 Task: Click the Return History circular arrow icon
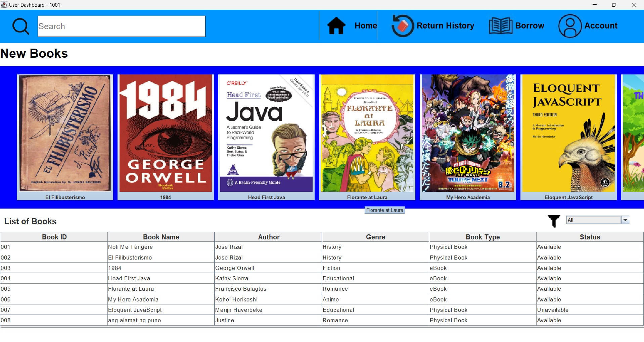click(x=403, y=26)
